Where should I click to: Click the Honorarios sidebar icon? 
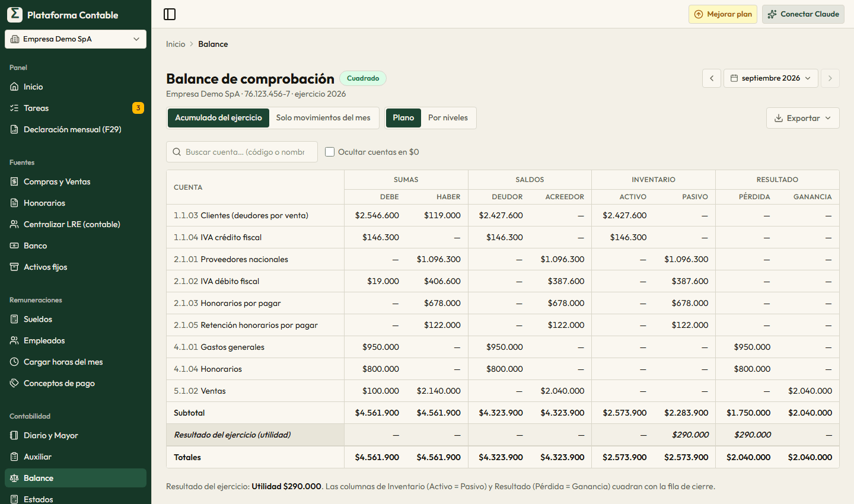14,203
